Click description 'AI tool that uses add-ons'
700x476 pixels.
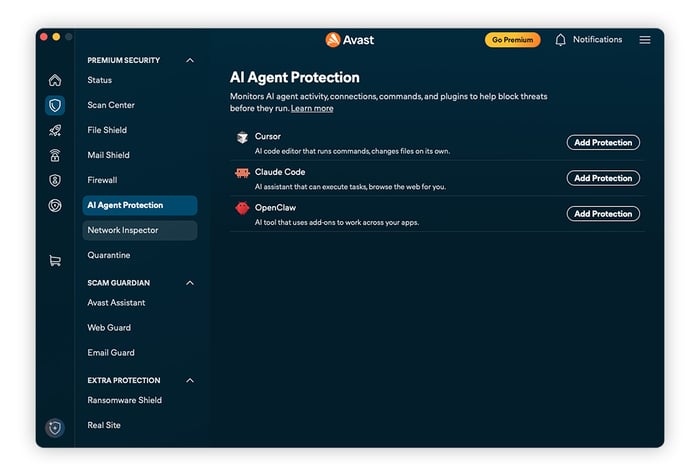coord(337,222)
